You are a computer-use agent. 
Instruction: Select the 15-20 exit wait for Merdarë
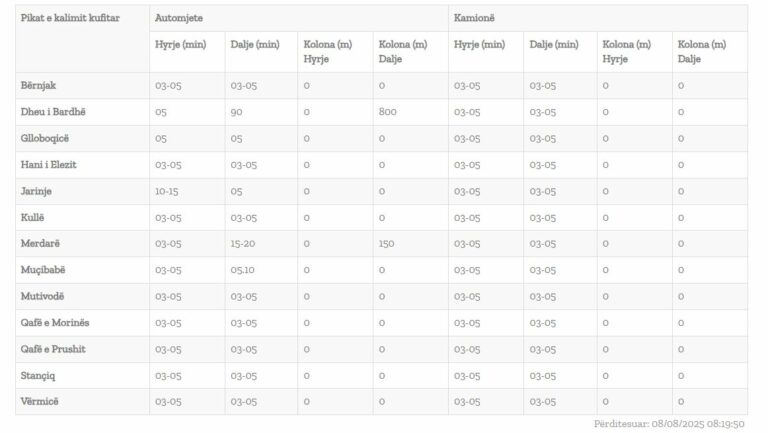tap(244, 243)
